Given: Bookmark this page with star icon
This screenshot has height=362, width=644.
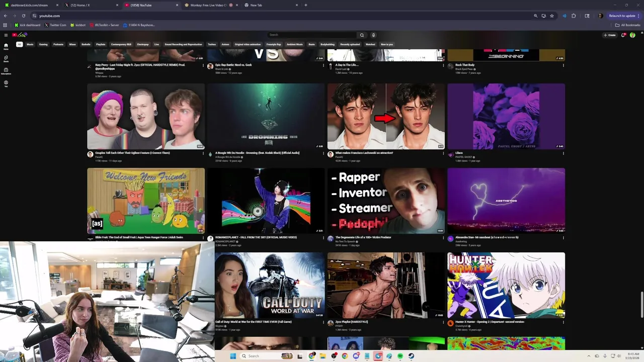Looking at the screenshot, I should (x=551, y=16).
